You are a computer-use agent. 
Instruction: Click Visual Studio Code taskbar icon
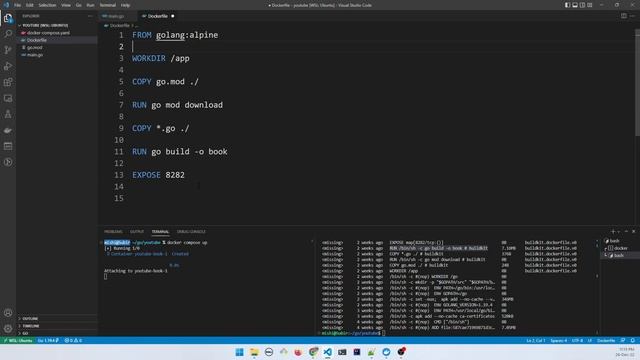(327, 352)
